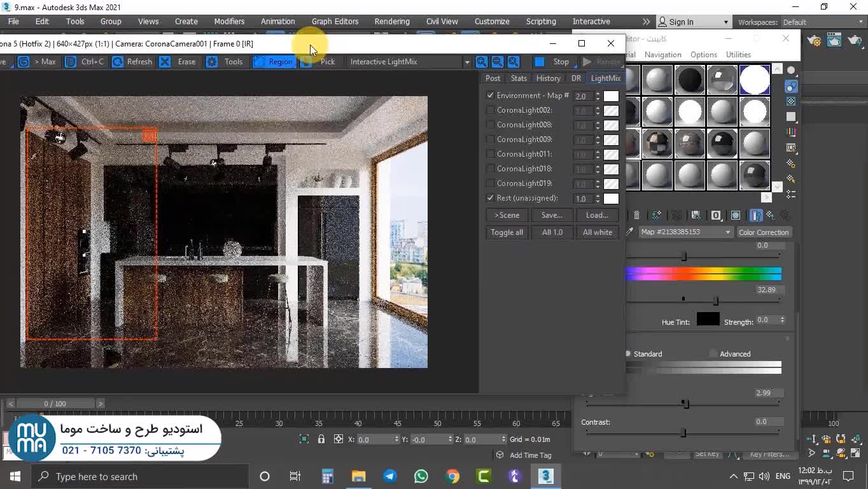Switch to the History tab
Image resolution: width=868 pixels, height=489 pixels.
(548, 78)
